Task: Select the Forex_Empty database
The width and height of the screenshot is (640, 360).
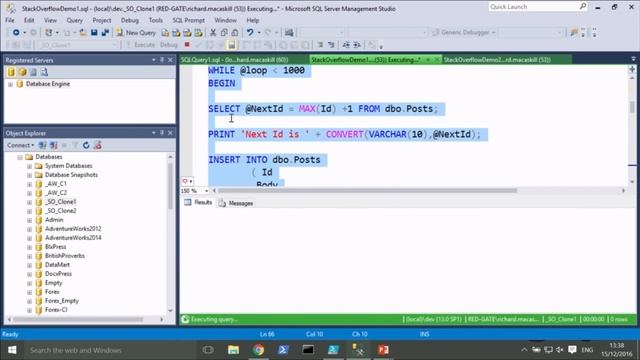Action: 62,300
